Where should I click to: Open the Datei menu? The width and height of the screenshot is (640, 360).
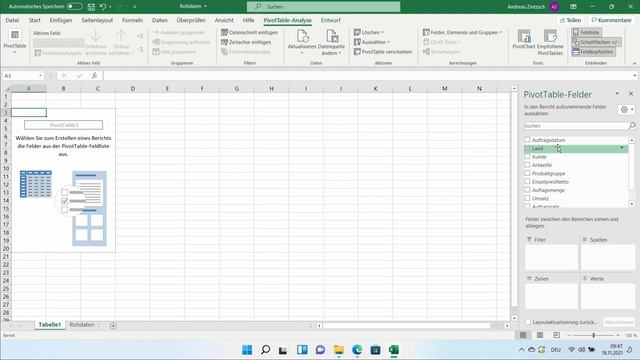(12, 20)
